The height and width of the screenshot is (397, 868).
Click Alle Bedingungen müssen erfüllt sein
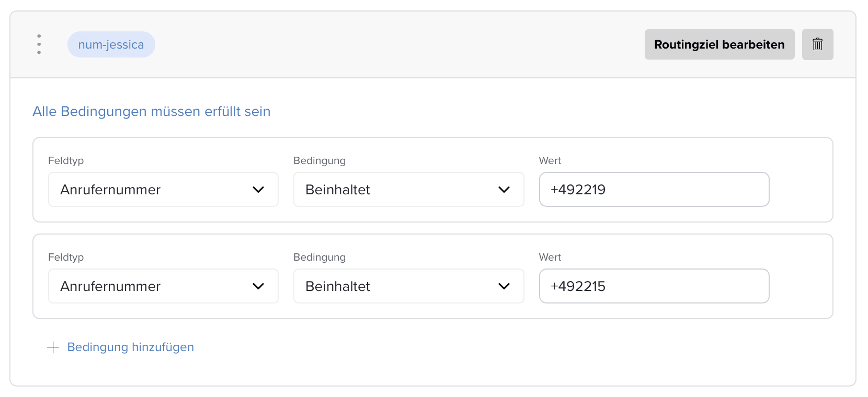tap(152, 111)
